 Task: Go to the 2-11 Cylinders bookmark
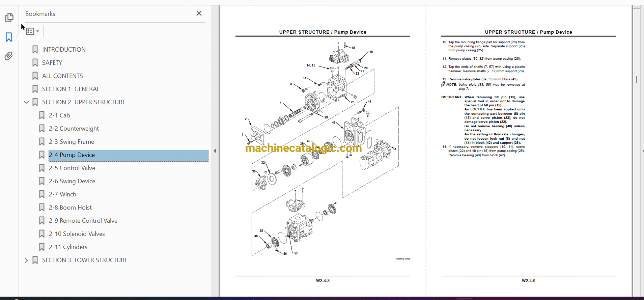(68, 247)
